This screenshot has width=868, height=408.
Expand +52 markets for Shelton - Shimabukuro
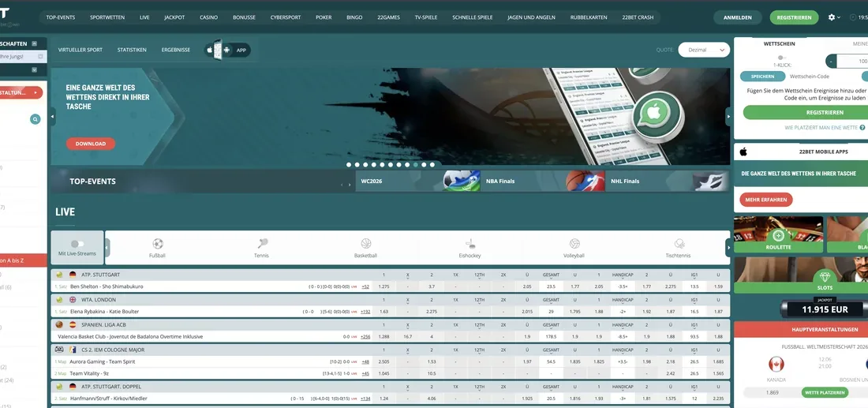(x=365, y=286)
